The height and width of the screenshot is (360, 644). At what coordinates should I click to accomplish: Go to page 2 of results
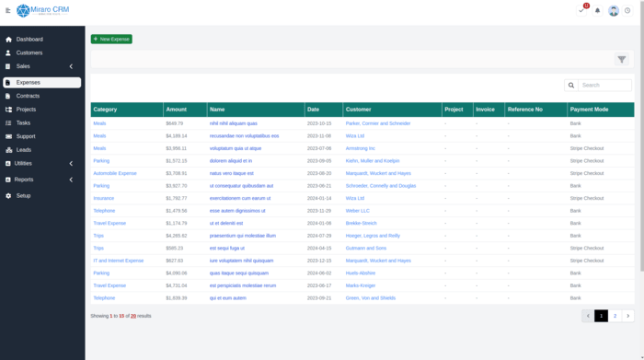615,316
